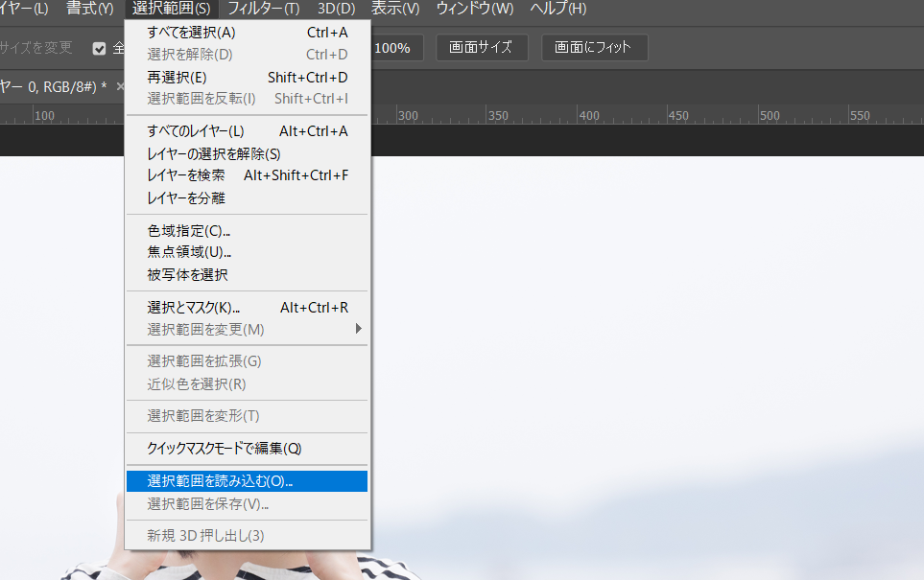Click the 画面サイズ button

[482, 46]
